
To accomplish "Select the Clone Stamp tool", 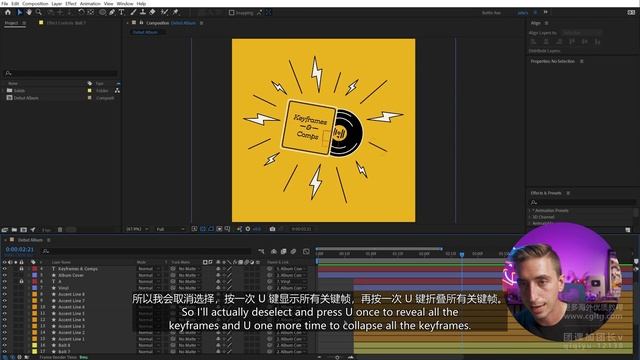I will coord(142,13).
